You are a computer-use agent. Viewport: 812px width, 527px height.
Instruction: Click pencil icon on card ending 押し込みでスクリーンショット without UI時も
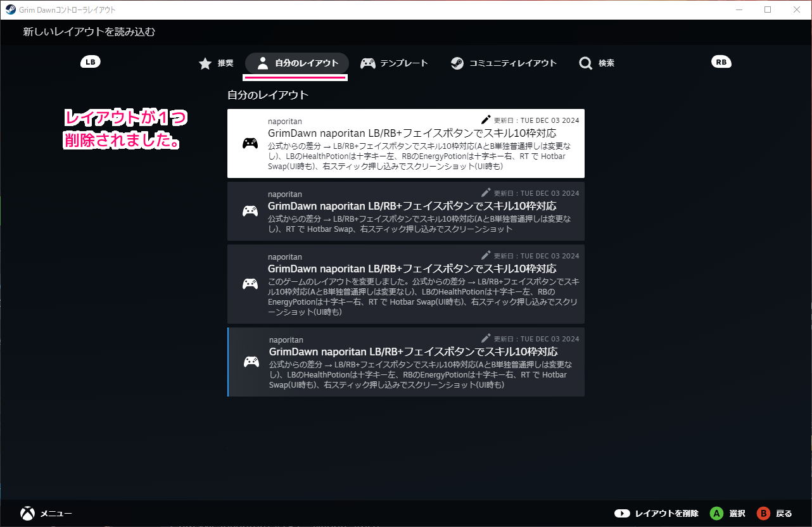(486, 192)
